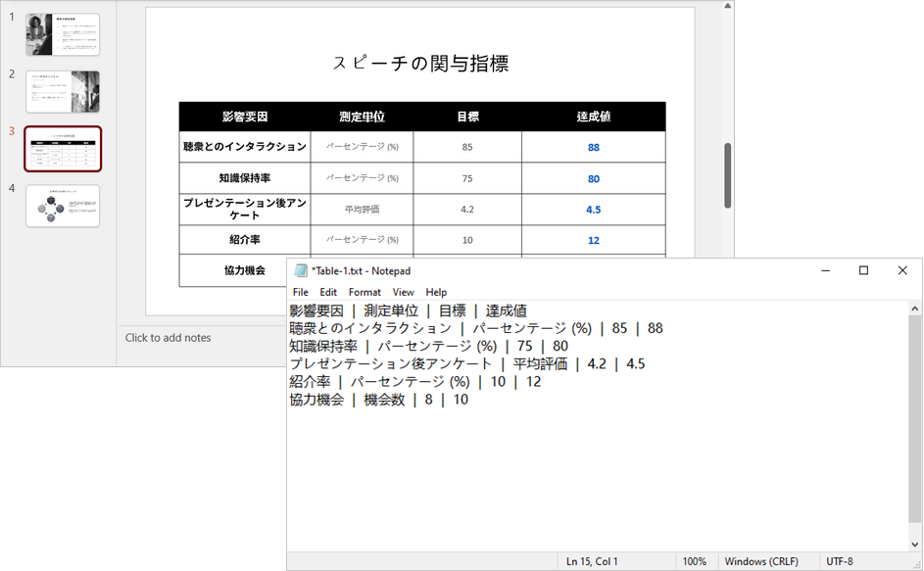Click 'Click to add notes' area in PowerPoint

pyautogui.click(x=168, y=338)
